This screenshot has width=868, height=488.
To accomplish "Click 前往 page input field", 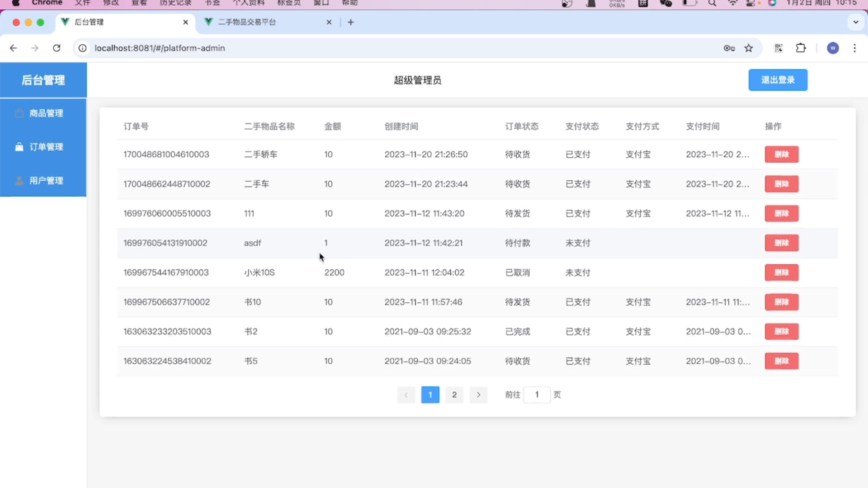I will coord(537,394).
